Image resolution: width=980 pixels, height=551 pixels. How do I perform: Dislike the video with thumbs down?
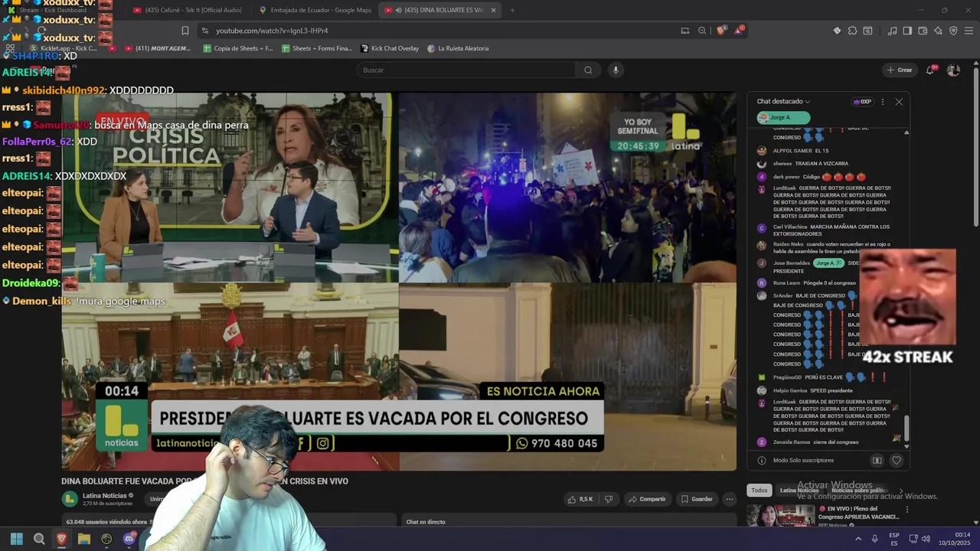click(x=609, y=499)
